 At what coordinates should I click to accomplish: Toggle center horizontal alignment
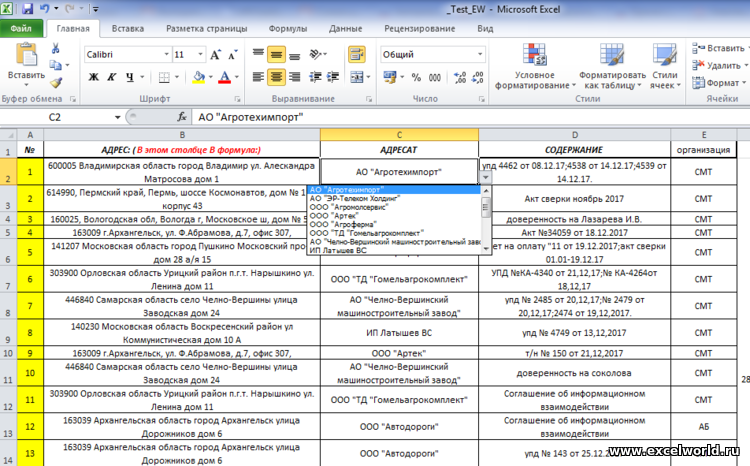(276, 77)
